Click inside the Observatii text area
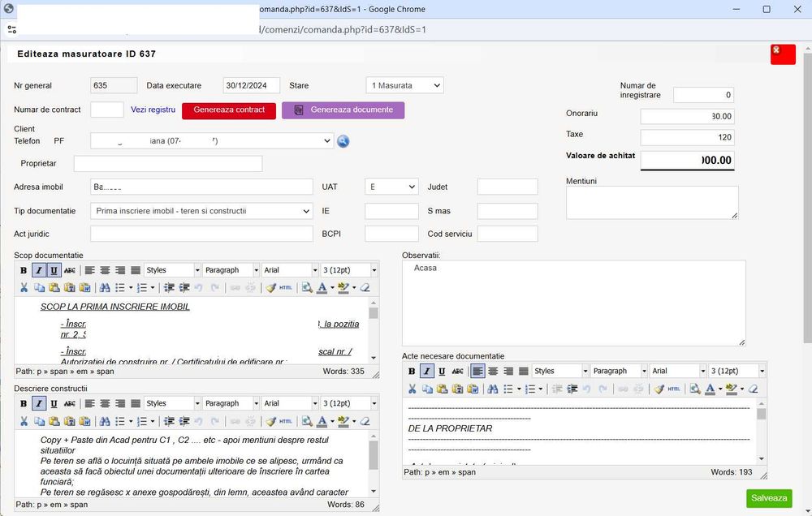 click(x=574, y=303)
